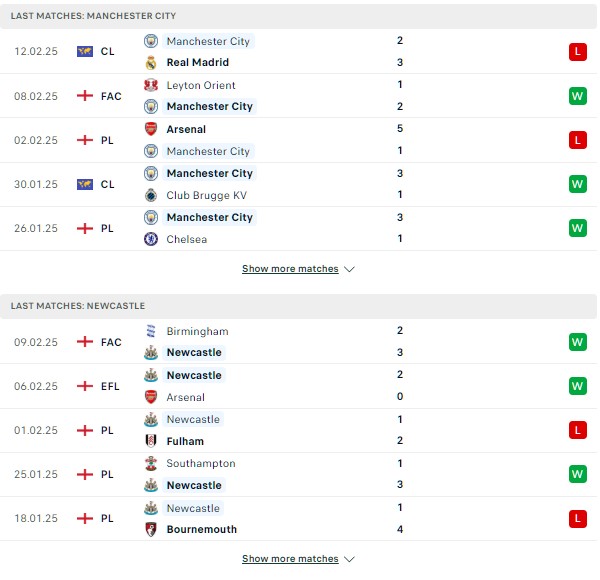This screenshot has width=600, height=580.
Task: Click the chevron beside the Newcastle Show more matches
Action: [349, 559]
